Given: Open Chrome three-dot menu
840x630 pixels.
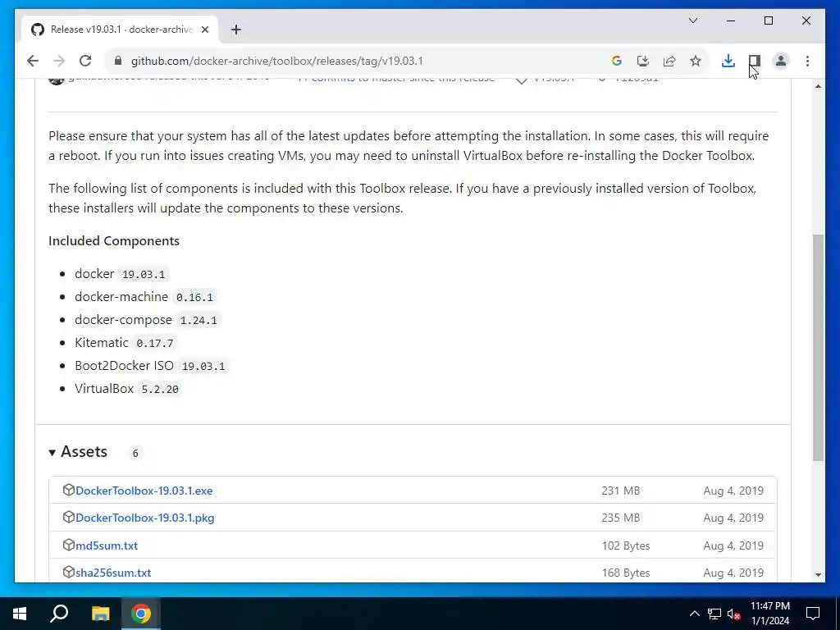Looking at the screenshot, I should (x=807, y=61).
